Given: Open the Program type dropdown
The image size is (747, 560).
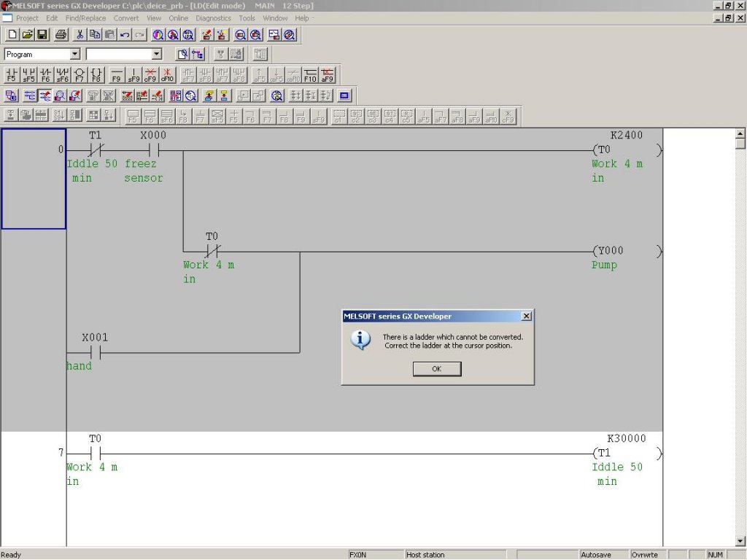Looking at the screenshot, I should point(75,54).
